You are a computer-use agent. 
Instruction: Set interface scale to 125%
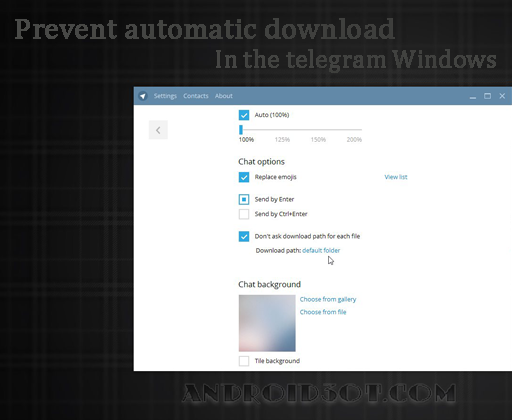(282, 139)
